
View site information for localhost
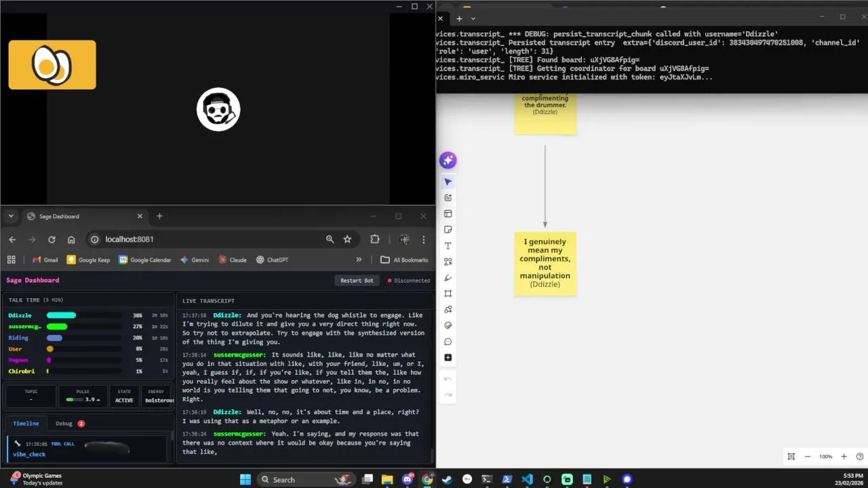coord(94,239)
